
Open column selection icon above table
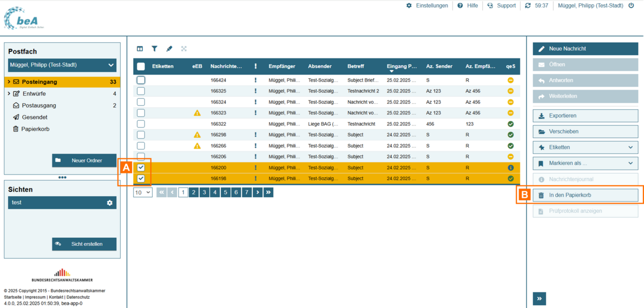(140, 49)
